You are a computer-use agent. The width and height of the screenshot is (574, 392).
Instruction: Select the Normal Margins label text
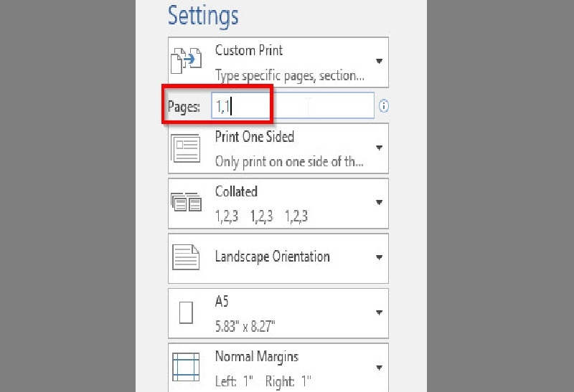pos(257,357)
